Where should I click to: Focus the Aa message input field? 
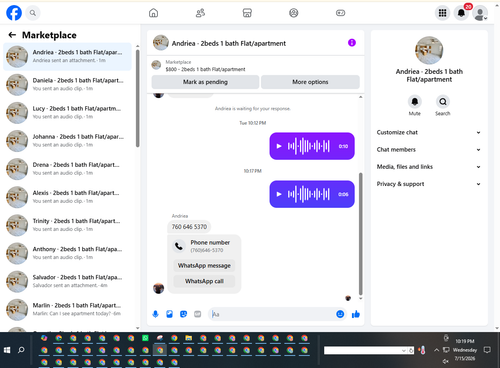(x=272, y=314)
